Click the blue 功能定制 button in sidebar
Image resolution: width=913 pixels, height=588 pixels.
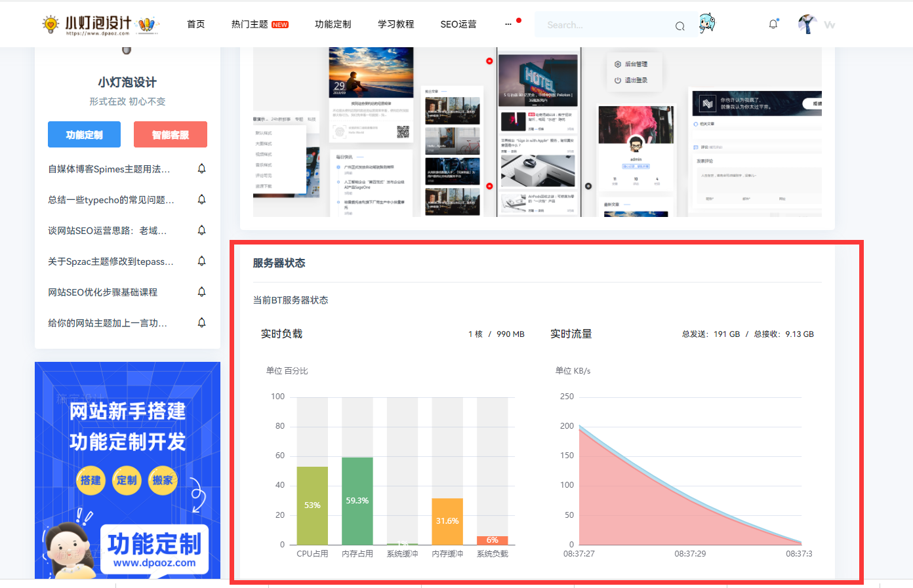84,134
